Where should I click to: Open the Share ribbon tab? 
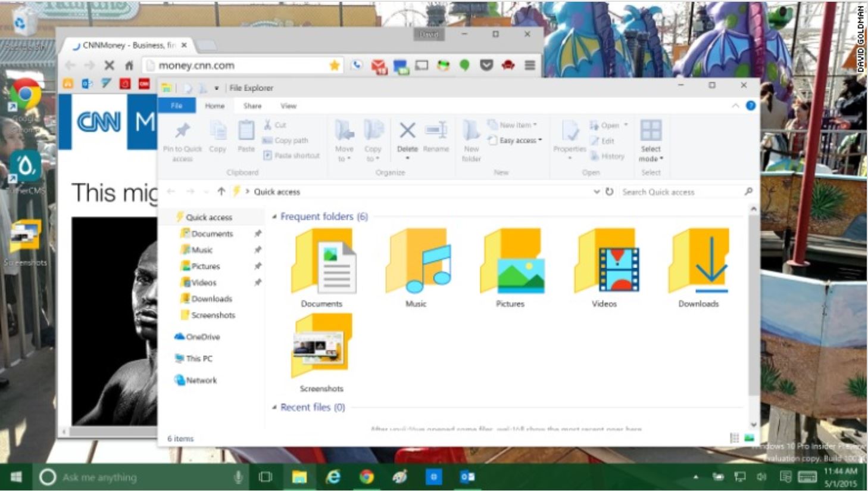[x=252, y=106]
